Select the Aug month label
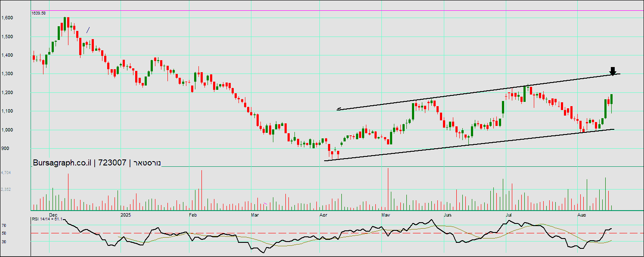The image size is (644, 257). point(582,214)
